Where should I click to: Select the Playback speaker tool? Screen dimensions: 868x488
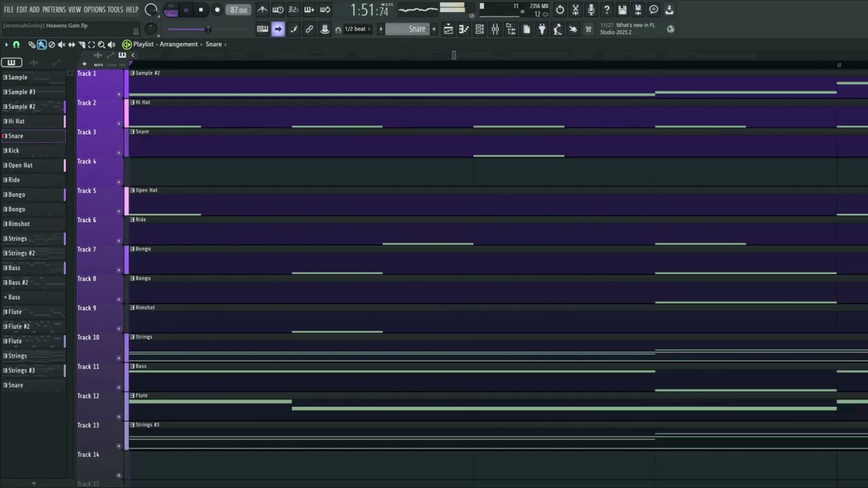tap(111, 45)
